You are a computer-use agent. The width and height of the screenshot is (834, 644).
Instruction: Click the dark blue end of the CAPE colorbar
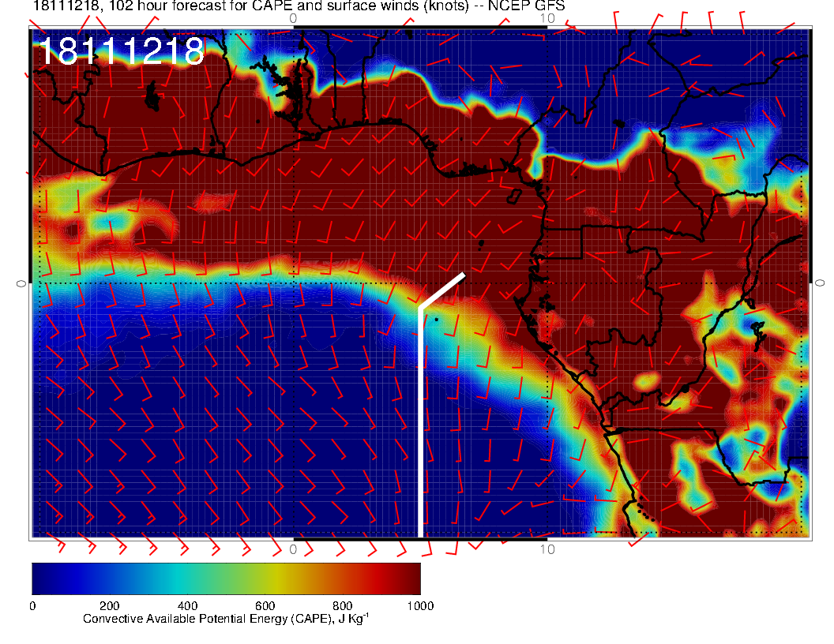[41, 578]
